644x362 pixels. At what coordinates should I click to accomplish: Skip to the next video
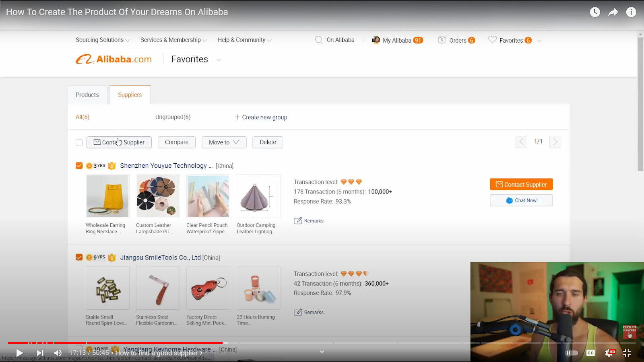(x=40, y=353)
